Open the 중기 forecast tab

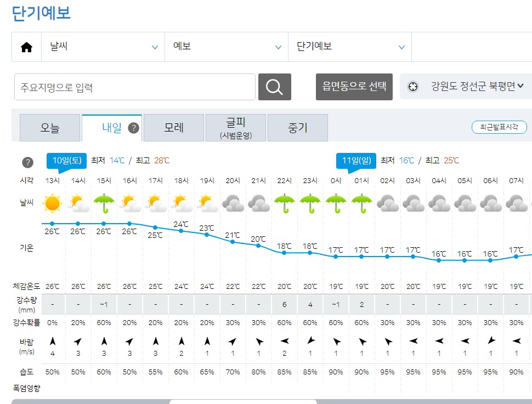[298, 128]
